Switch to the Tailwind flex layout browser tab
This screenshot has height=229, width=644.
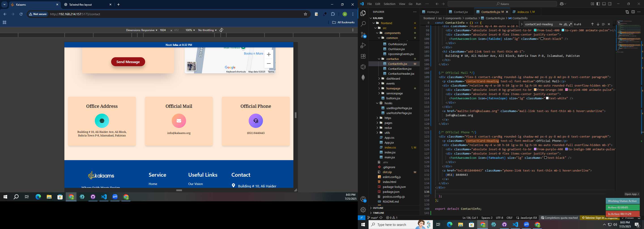pos(87,5)
